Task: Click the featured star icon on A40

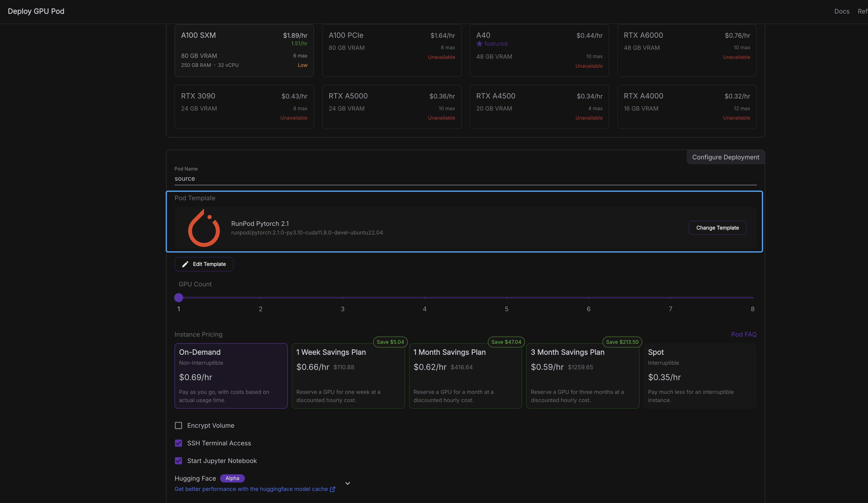Action: coord(480,44)
